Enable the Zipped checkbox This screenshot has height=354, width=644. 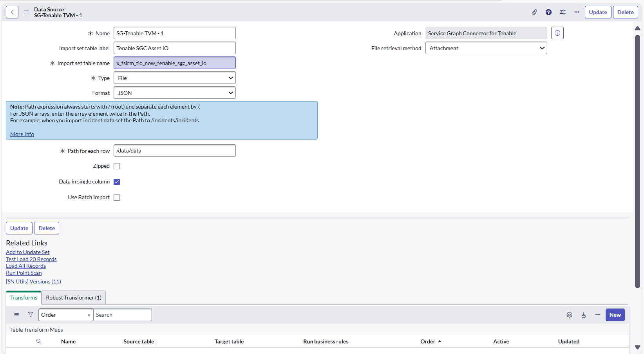(x=117, y=166)
